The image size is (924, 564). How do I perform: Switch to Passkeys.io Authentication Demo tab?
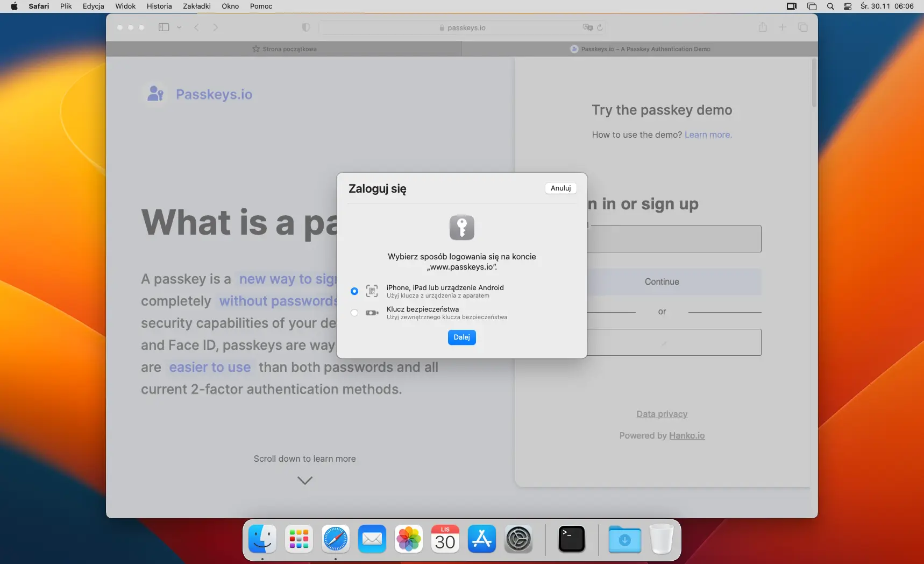point(640,49)
